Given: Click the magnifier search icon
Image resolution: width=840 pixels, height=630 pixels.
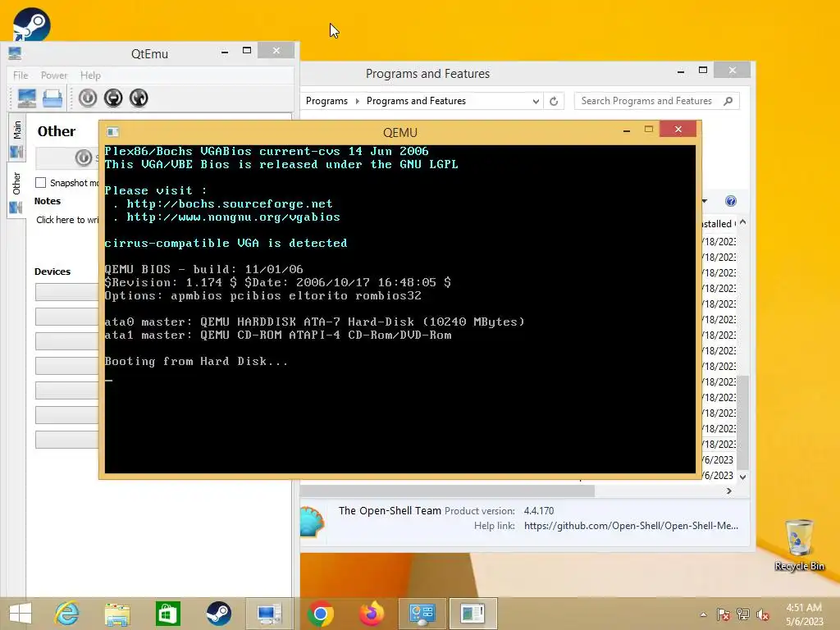Looking at the screenshot, I should 728,101.
